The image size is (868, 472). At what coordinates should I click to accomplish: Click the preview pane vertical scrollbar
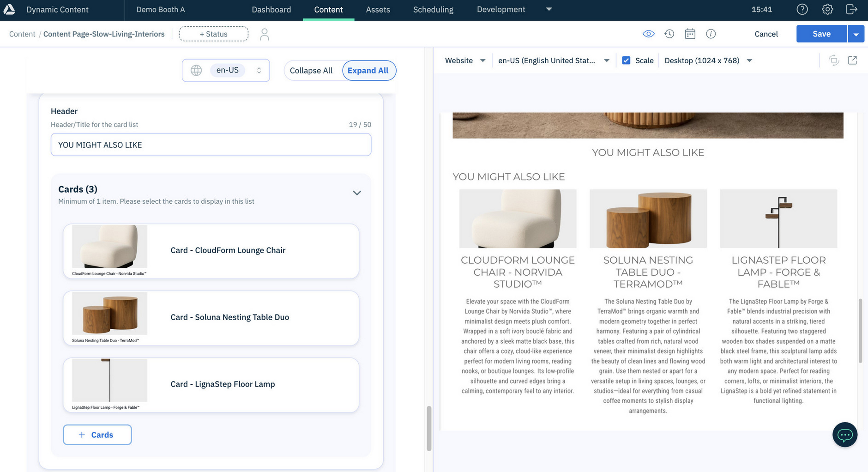[x=860, y=331]
